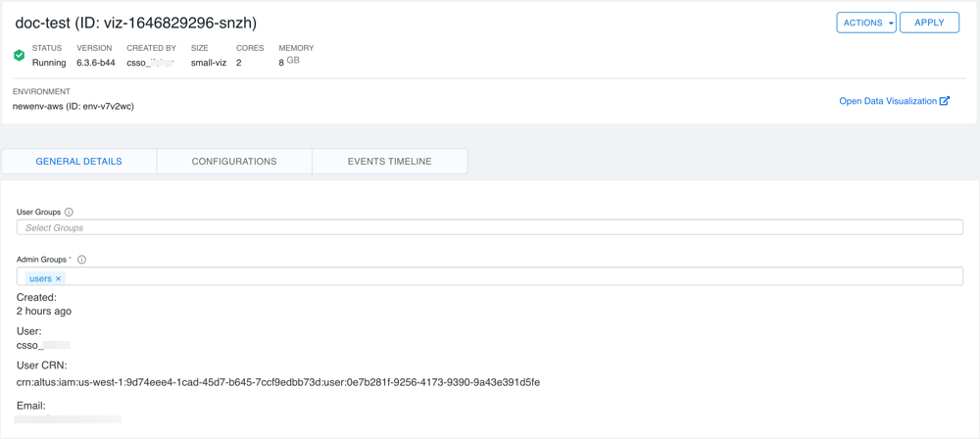This screenshot has width=980, height=439.
Task: Click the version value 6.3.6-b44
Action: coord(95,63)
